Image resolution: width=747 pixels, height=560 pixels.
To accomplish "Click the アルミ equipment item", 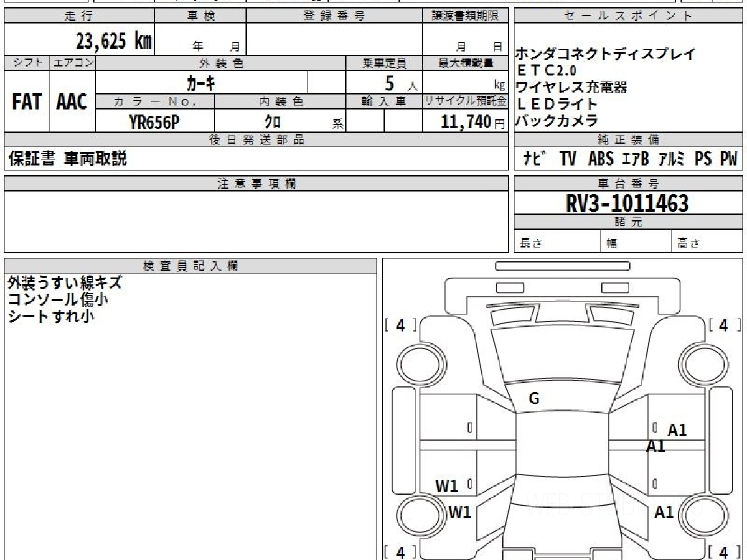I will [671, 159].
